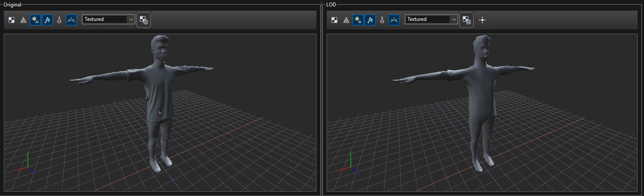
Task: Click the checkerboard background icon in LOD panel
Action: pyautogui.click(x=334, y=20)
